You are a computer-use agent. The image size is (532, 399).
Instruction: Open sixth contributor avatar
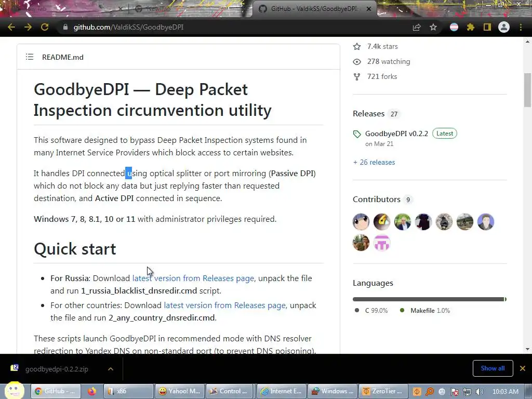click(x=465, y=222)
